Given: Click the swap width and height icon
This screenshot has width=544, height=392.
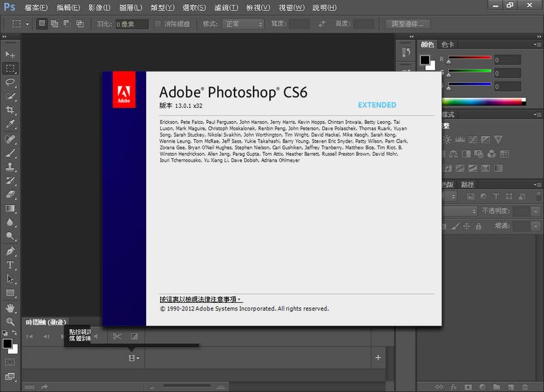Looking at the screenshot, I should pyautogui.click(x=322, y=24).
